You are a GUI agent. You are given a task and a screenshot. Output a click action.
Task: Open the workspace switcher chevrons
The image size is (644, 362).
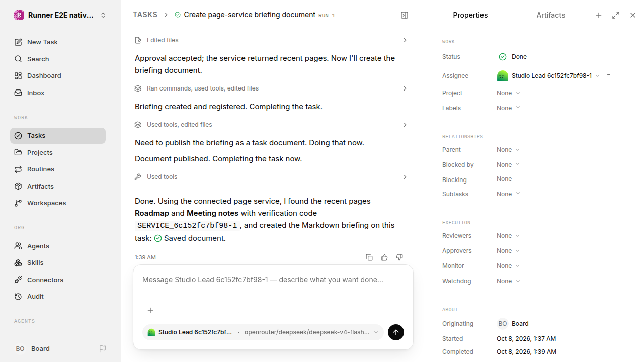pyautogui.click(x=103, y=15)
